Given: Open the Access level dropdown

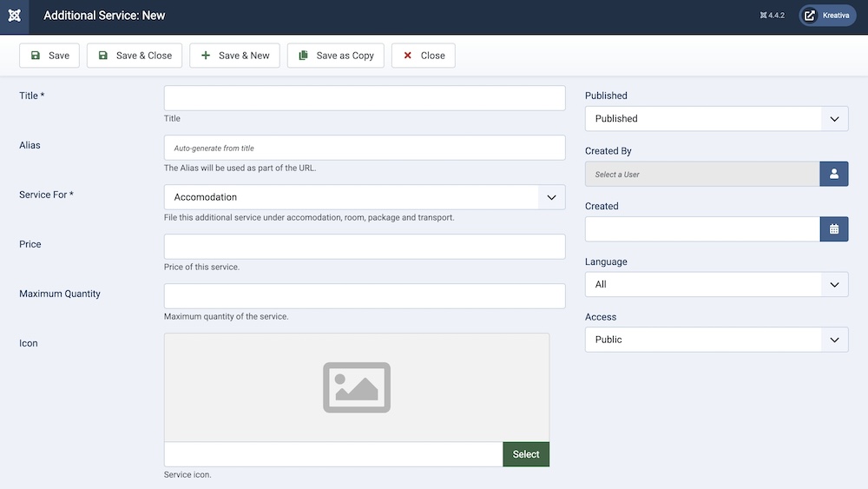Looking at the screenshot, I should 716,340.
